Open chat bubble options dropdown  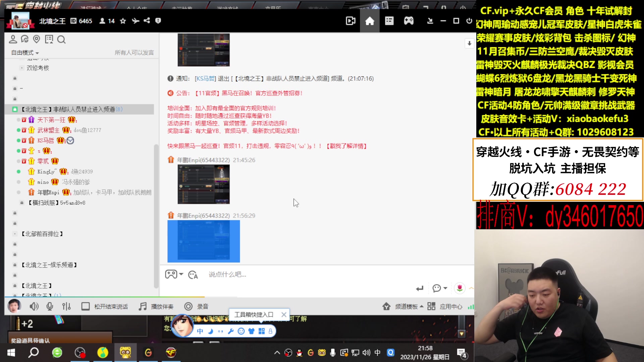(439, 288)
